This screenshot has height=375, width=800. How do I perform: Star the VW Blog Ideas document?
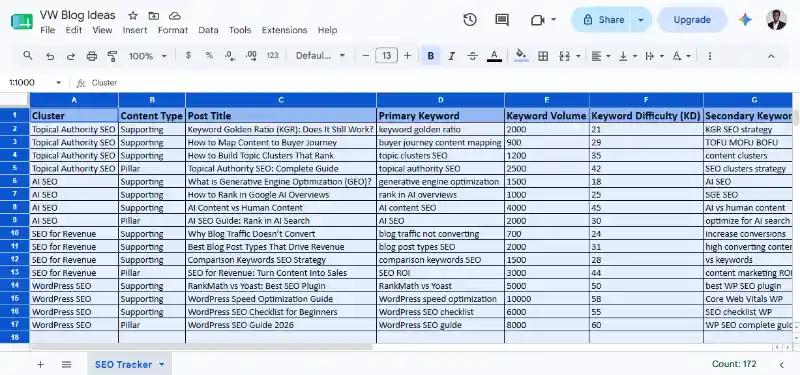(133, 16)
